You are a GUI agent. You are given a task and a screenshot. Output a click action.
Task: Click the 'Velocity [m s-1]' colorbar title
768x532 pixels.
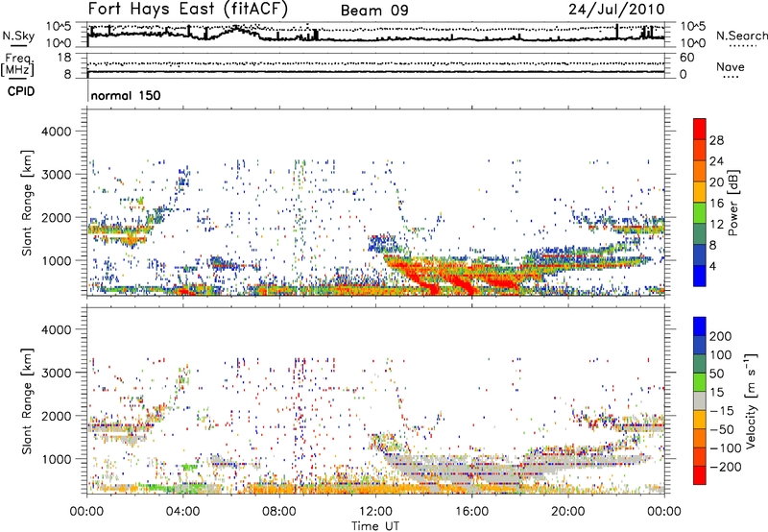pos(751,400)
